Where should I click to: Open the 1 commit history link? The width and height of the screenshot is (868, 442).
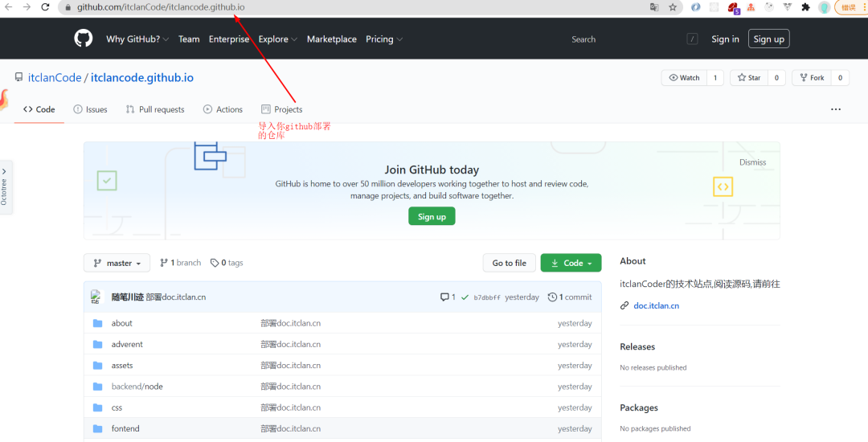(x=570, y=297)
